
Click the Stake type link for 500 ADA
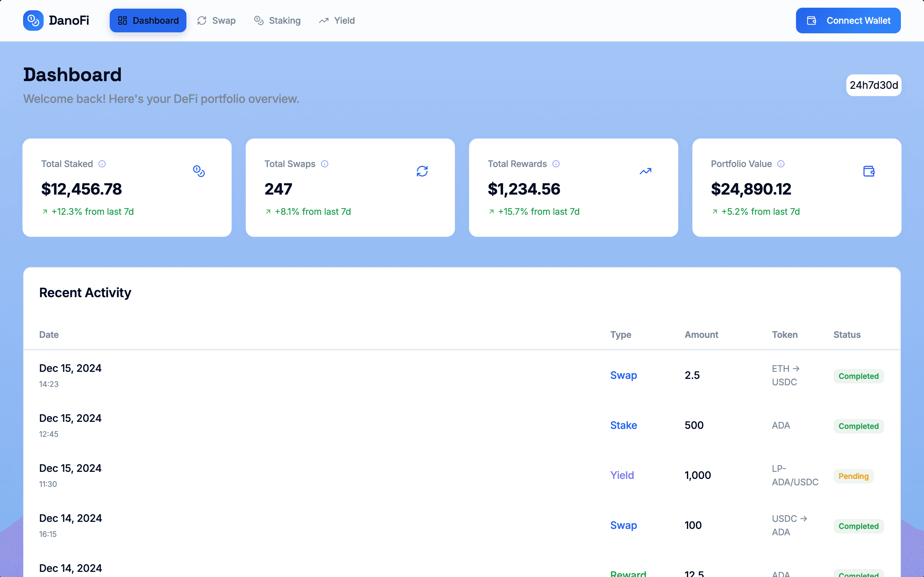[x=623, y=425]
